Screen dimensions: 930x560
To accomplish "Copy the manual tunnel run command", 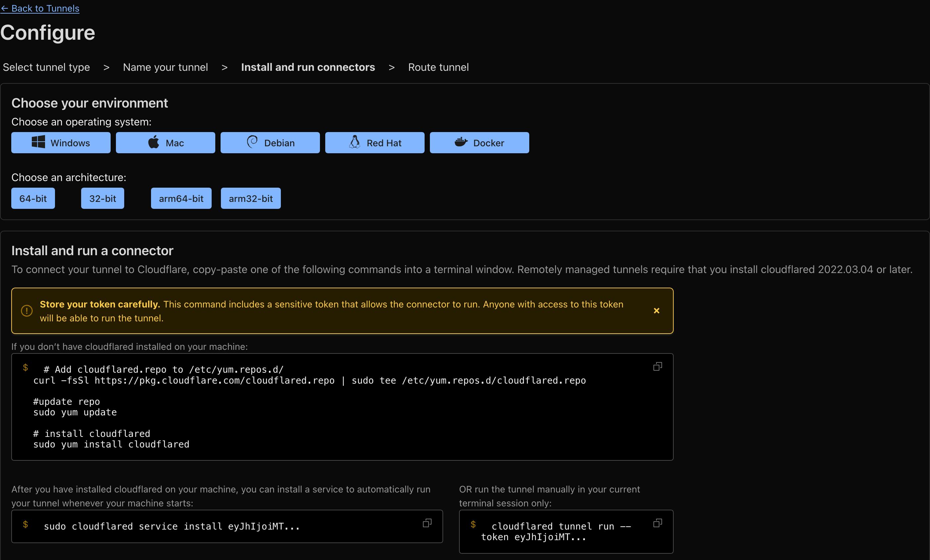I will [657, 523].
